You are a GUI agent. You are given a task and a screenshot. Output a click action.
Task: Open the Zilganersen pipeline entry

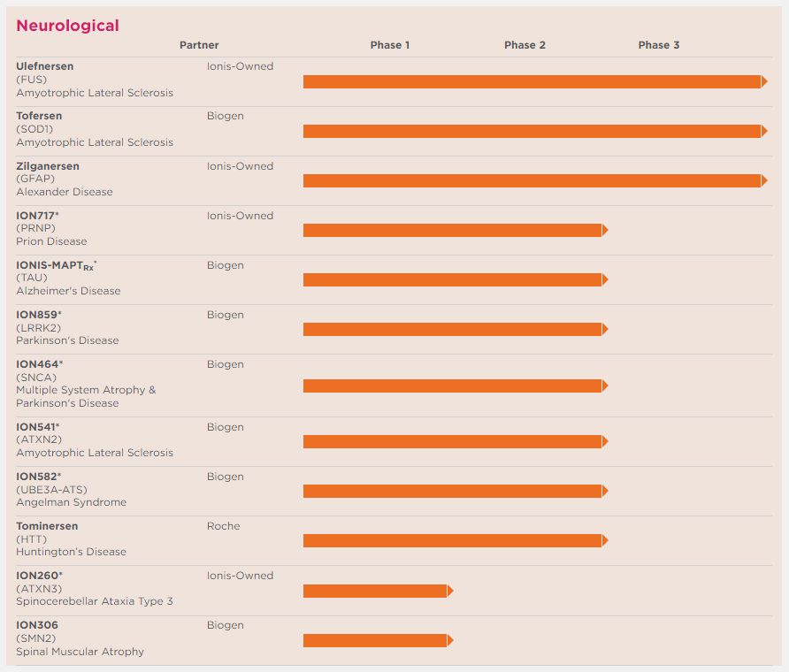[48, 166]
